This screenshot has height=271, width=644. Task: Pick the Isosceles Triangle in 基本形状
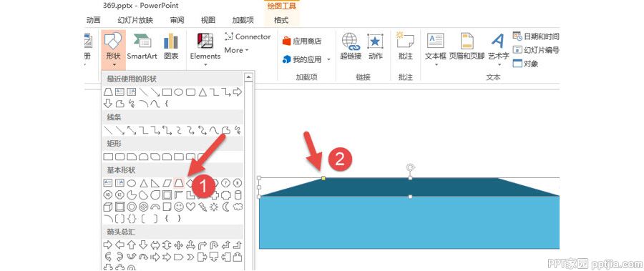(x=143, y=183)
